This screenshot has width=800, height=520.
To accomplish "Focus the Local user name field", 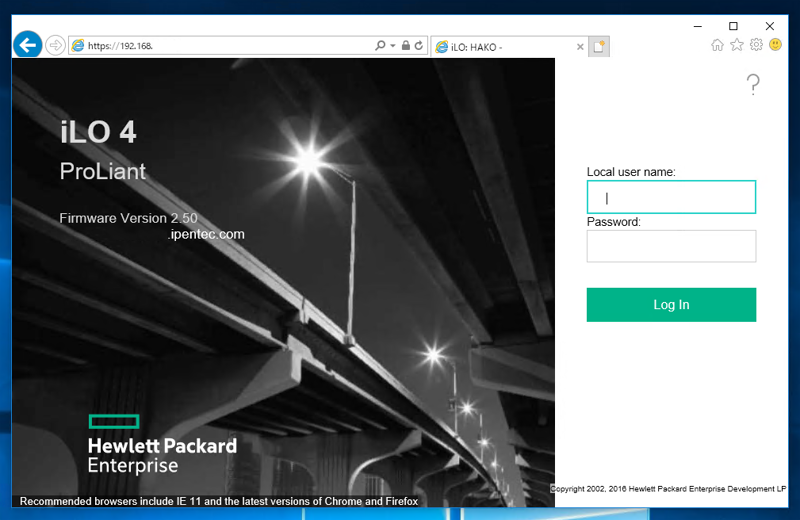I will (671, 197).
